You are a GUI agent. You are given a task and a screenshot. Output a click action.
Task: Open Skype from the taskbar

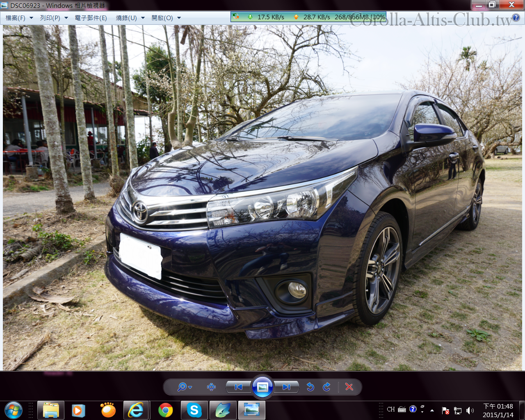coord(194,410)
